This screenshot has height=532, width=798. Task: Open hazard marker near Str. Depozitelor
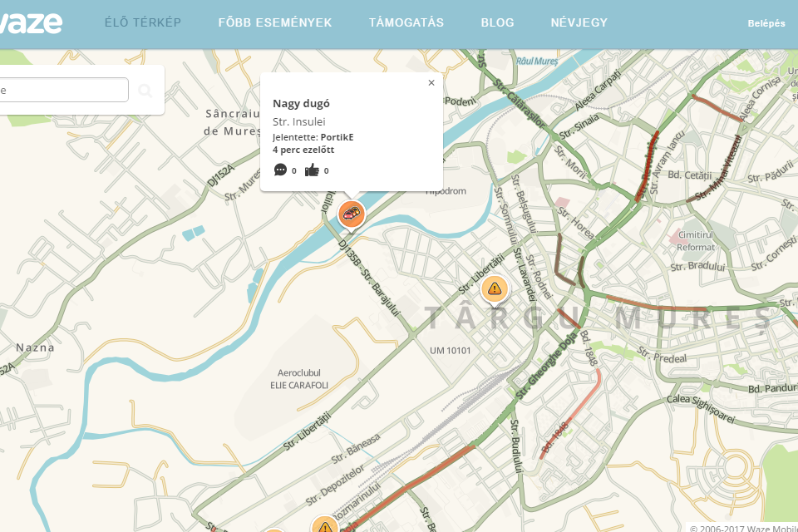click(x=325, y=525)
